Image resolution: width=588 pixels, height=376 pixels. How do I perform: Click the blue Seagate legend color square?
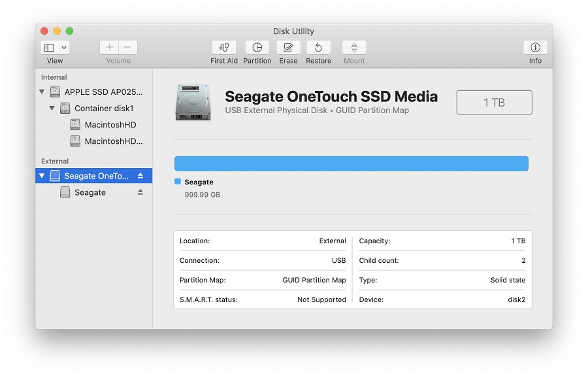click(x=178, y=182)
